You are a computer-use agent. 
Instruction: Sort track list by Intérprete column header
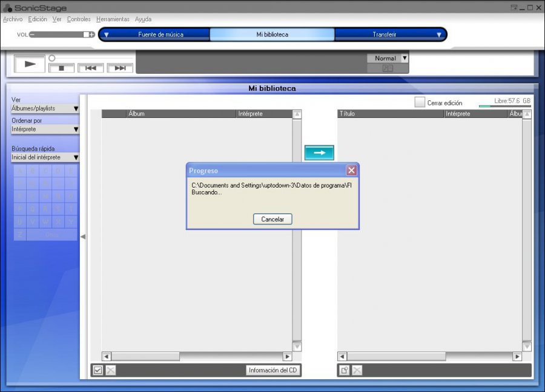click(x=476, y=114)
